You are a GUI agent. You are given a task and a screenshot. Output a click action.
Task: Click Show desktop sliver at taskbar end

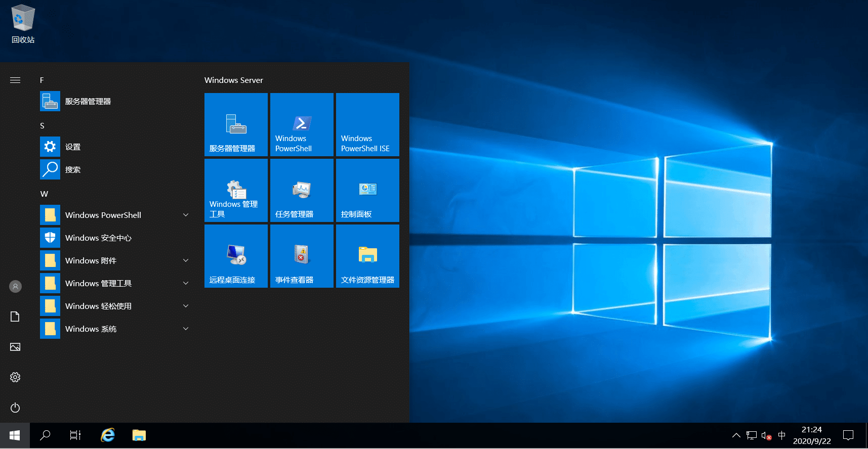click(x=866, y=435)
